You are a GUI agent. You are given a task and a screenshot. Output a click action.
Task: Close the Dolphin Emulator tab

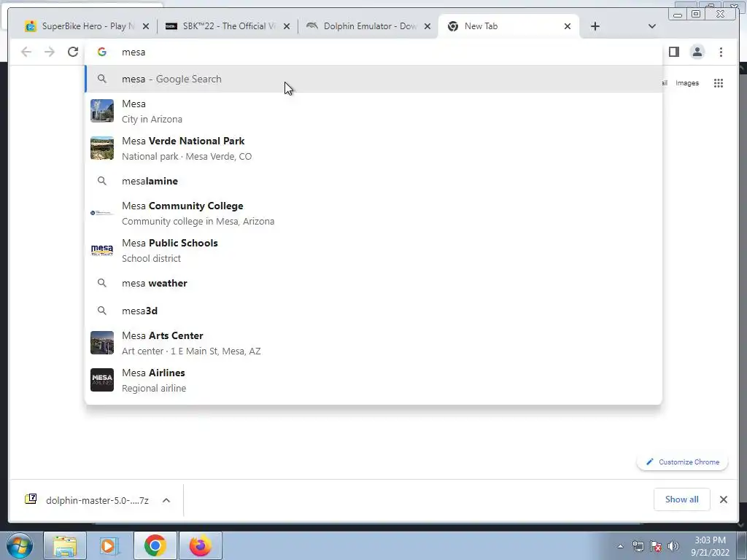pyautogui.click(x=427, y=26)
